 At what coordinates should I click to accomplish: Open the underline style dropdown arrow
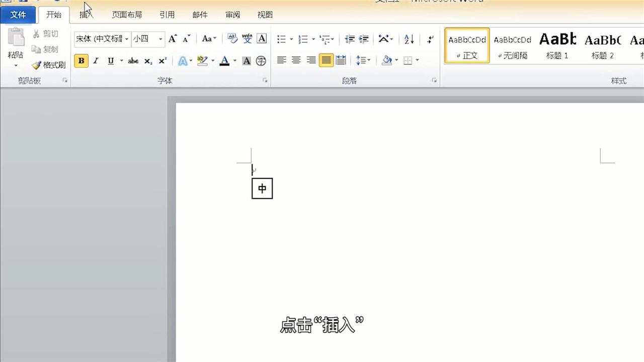[121, 61]
